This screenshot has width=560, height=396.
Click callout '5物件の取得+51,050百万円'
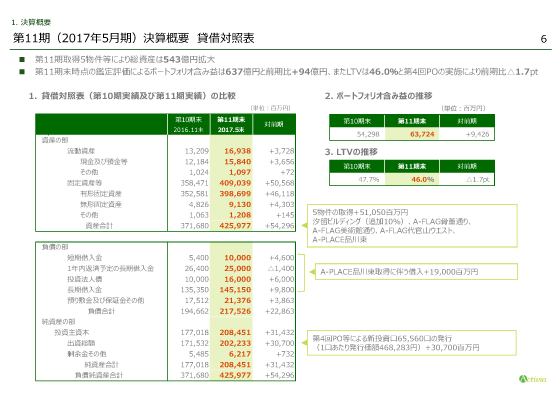click(412, 226)
